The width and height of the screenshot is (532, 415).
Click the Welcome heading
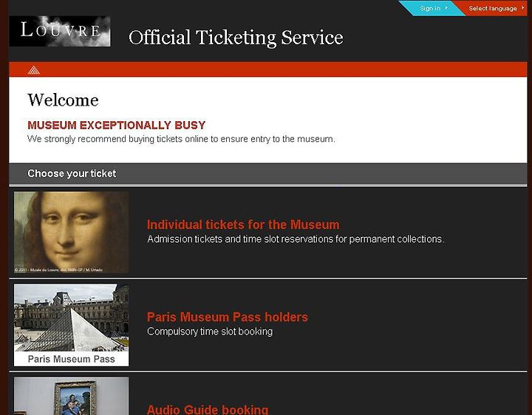click(x=63, y=100)
